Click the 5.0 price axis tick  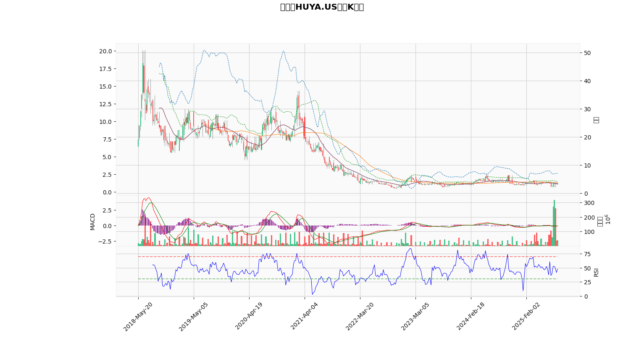(107, 157)
